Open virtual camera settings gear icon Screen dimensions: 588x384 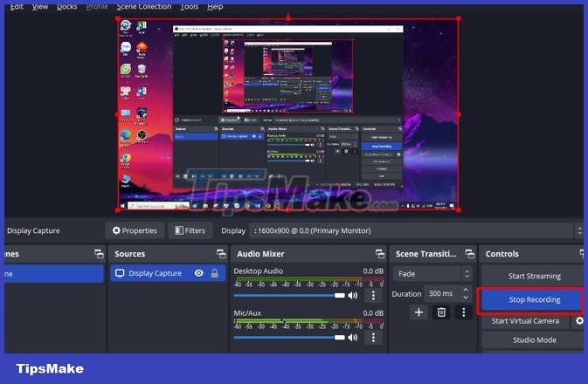coord(578,321)
